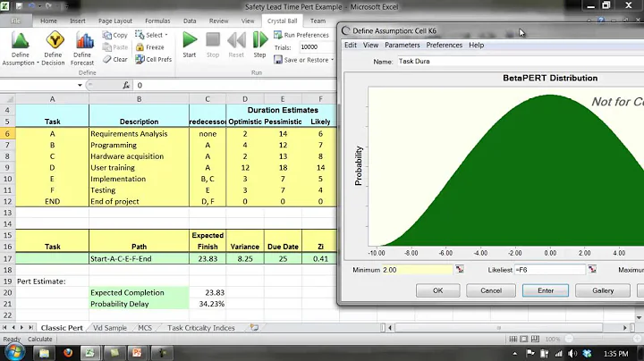The width and height of the screenshot is (644, 361).
Task: Expand the Select dropdown arrow
Action: 166,35
